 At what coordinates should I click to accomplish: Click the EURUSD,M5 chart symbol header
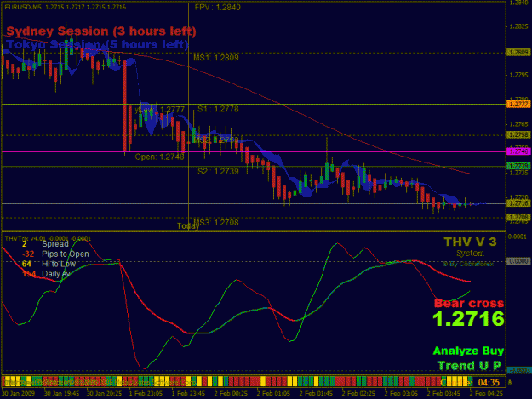point(66,7)
